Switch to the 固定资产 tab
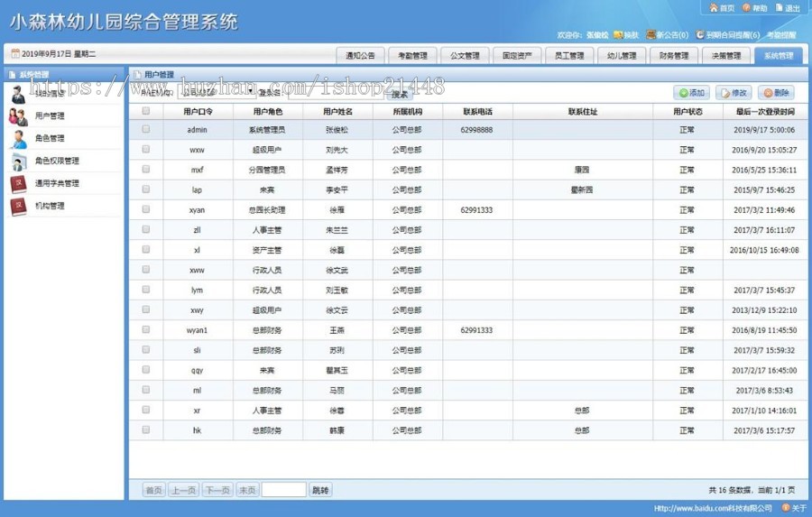Viewport: 812px width, 517px height. click(517, 55)
